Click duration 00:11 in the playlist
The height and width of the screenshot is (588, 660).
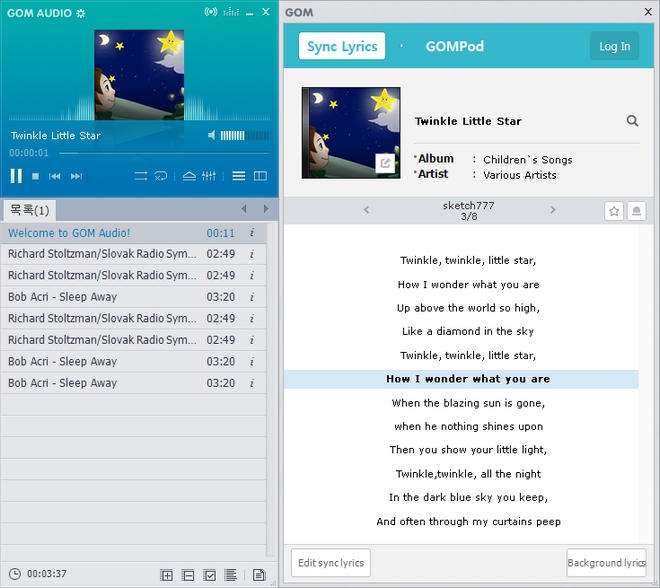[x=221, y=233]
